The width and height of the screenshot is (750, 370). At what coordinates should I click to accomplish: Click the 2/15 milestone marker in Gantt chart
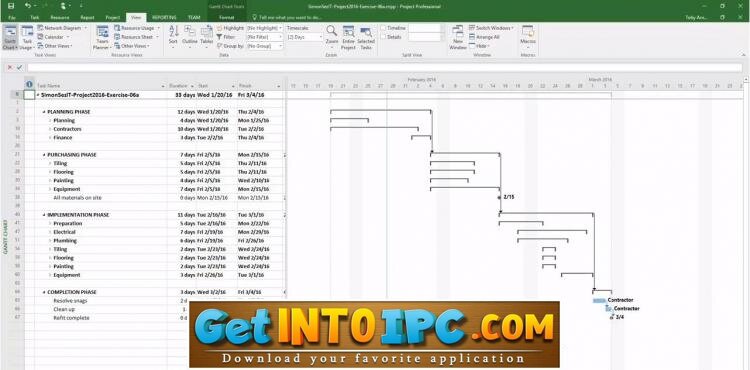click(x=499, y=197)
